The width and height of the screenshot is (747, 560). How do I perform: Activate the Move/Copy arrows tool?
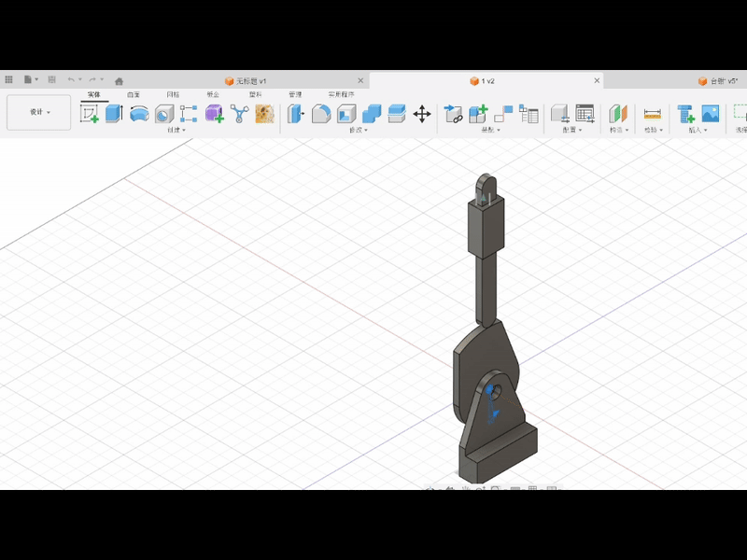(422, 114)
